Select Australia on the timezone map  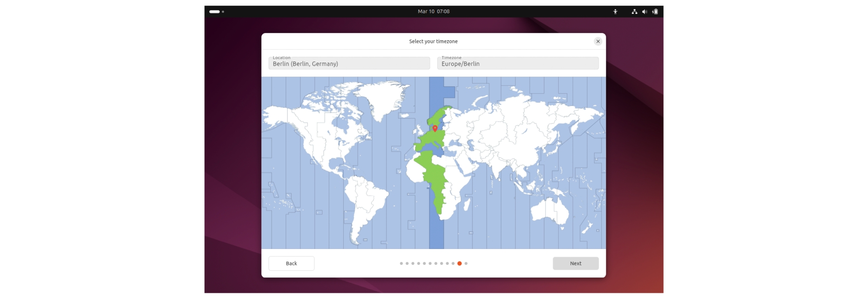coord(547,210)
